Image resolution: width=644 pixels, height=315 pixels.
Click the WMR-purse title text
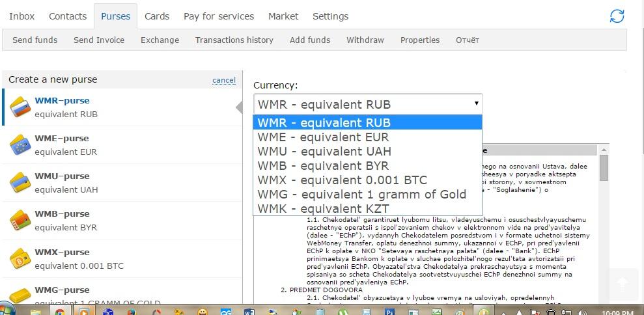62,101
